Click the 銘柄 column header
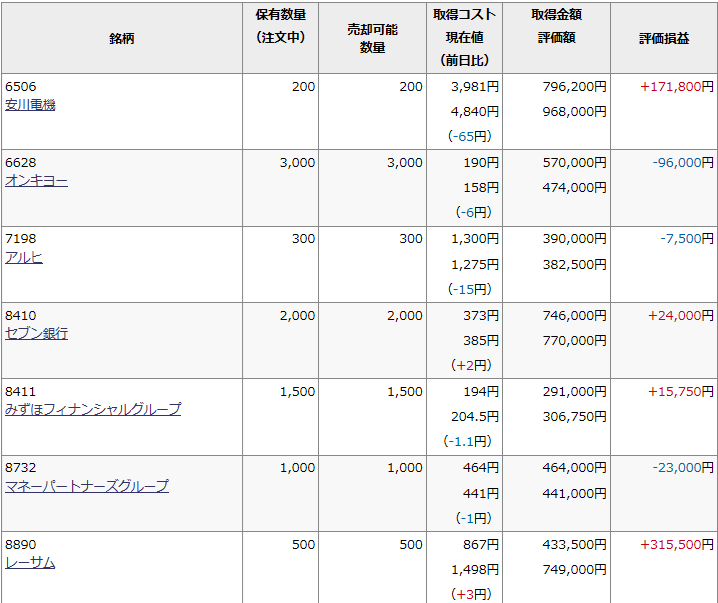 pyautogui.click(x=122, y=38)
